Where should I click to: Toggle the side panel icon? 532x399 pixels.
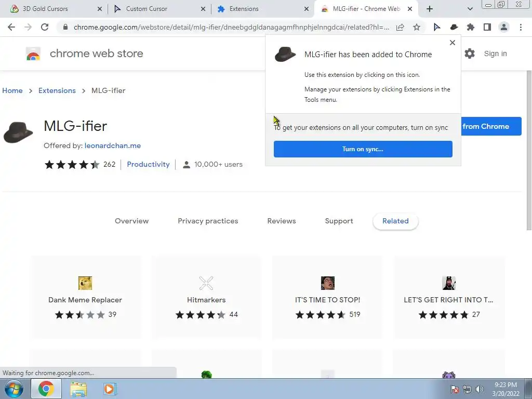point(487,27)
